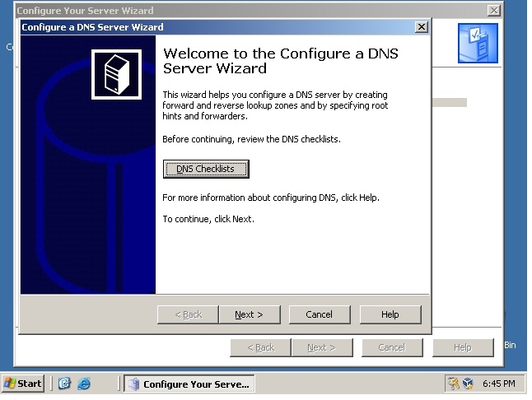The height and width of the screenshot is (400, 532).
Task: Click the Configure Your Server checklist icon
Action: pyautogui.click(x=478, y=43)
